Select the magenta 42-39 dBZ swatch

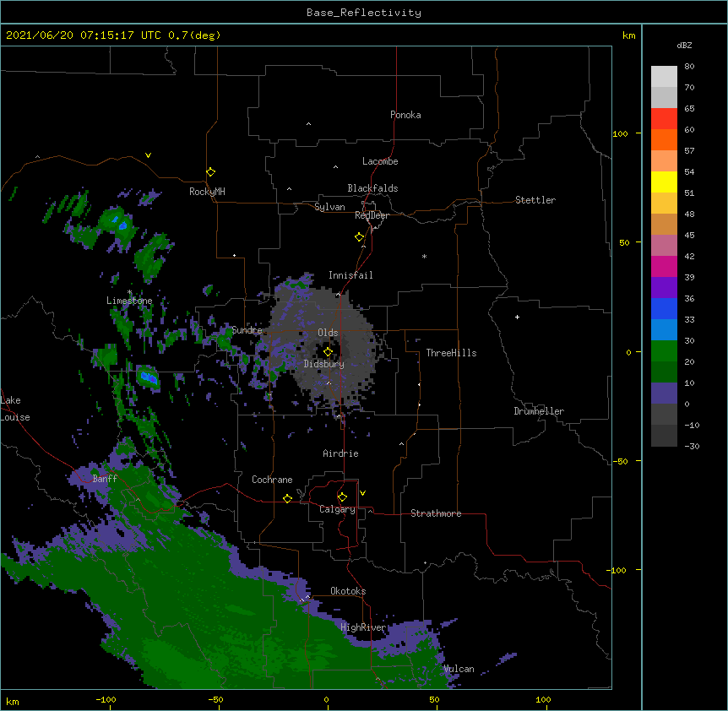(x=664, y=266)
